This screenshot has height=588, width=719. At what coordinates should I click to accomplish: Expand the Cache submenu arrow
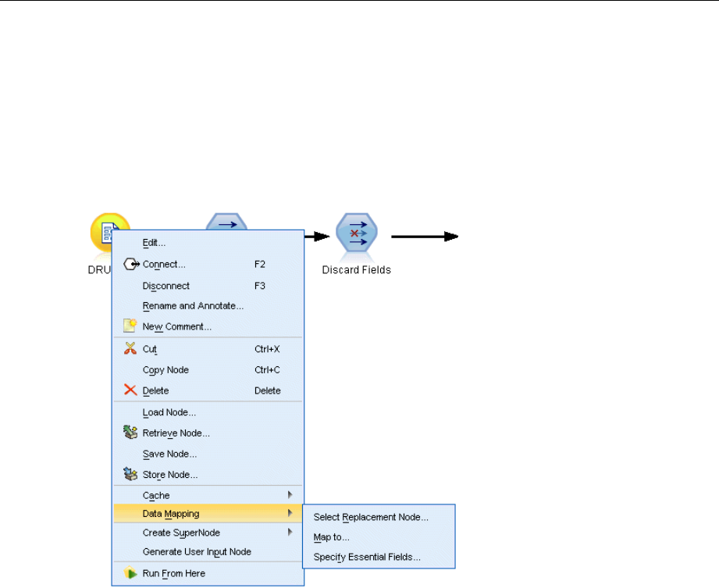point(290,494)
